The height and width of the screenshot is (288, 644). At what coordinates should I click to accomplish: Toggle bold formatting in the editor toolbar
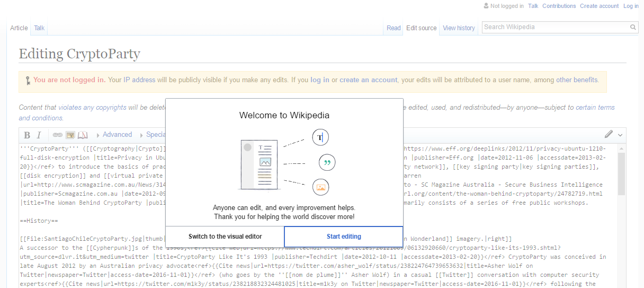(x=27, y=135)
